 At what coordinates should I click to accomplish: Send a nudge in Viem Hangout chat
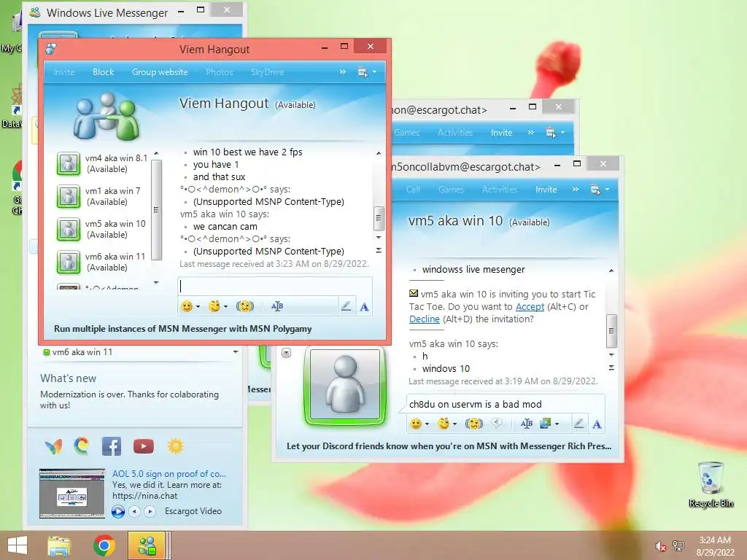click(x=245, y=306)
